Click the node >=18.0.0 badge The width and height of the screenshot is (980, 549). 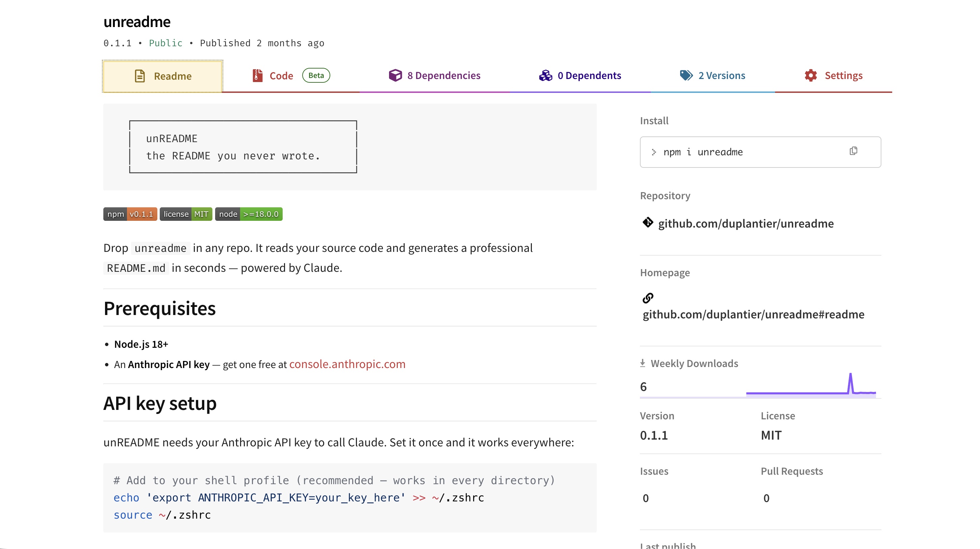[249, 214]
